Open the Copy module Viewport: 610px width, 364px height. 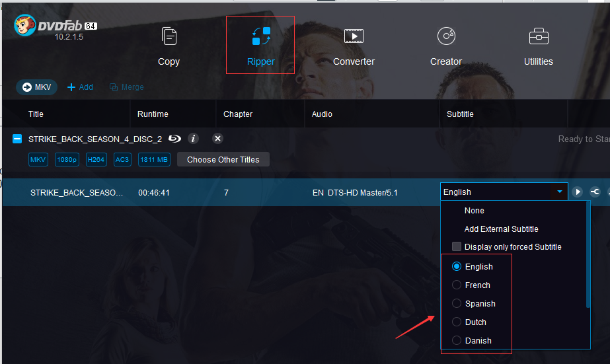coord(169,47)
